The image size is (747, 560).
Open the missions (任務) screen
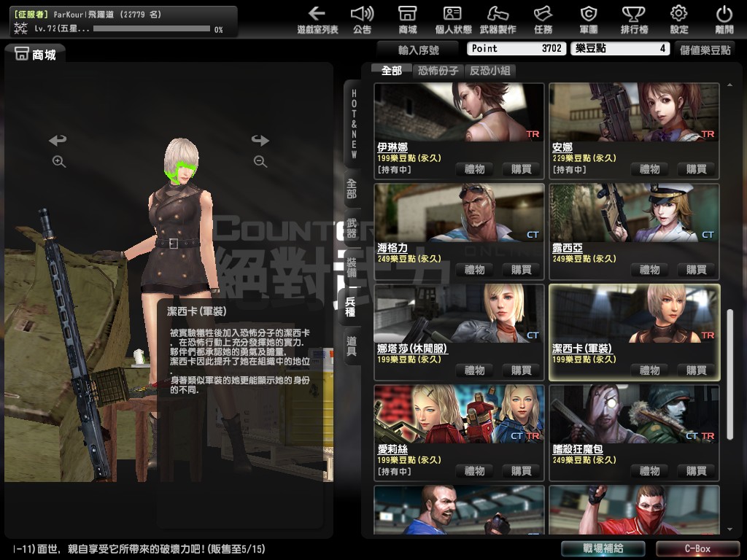pyautogui.click(x=543, y=20)
